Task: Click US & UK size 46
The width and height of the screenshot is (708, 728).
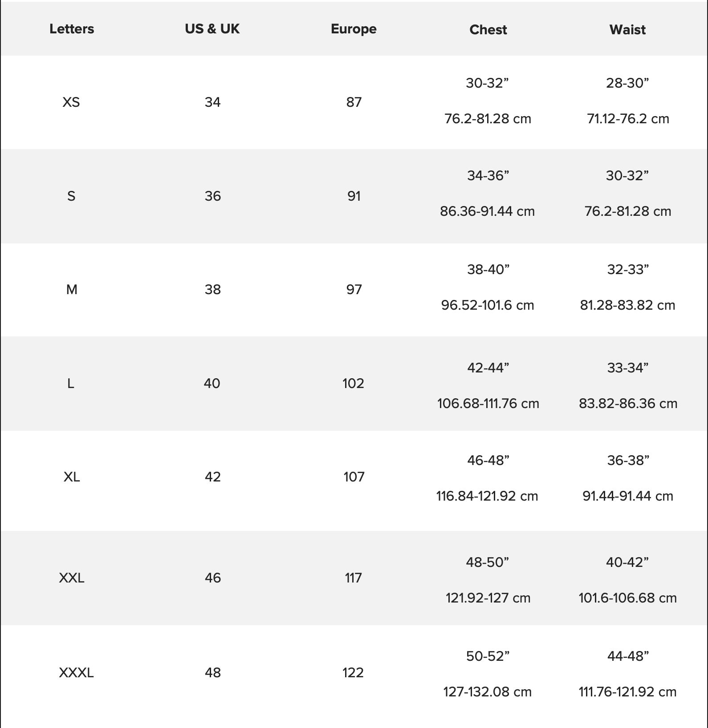Action: [x=213, y=578]
